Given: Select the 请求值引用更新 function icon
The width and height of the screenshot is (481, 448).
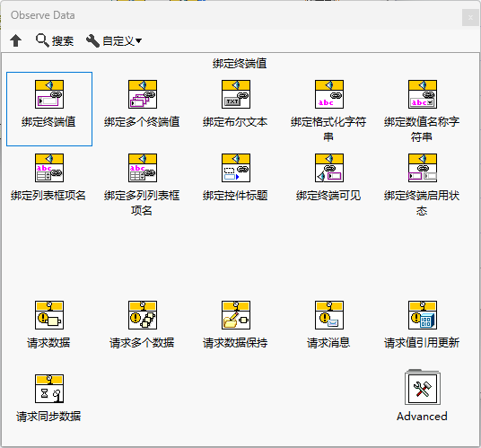Looking at the screenshot, I should [423, 315].
